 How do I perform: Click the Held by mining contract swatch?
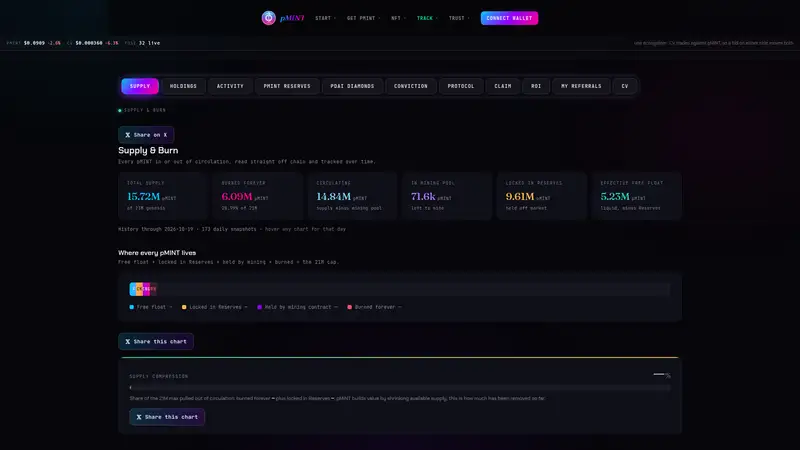point(260,307)
